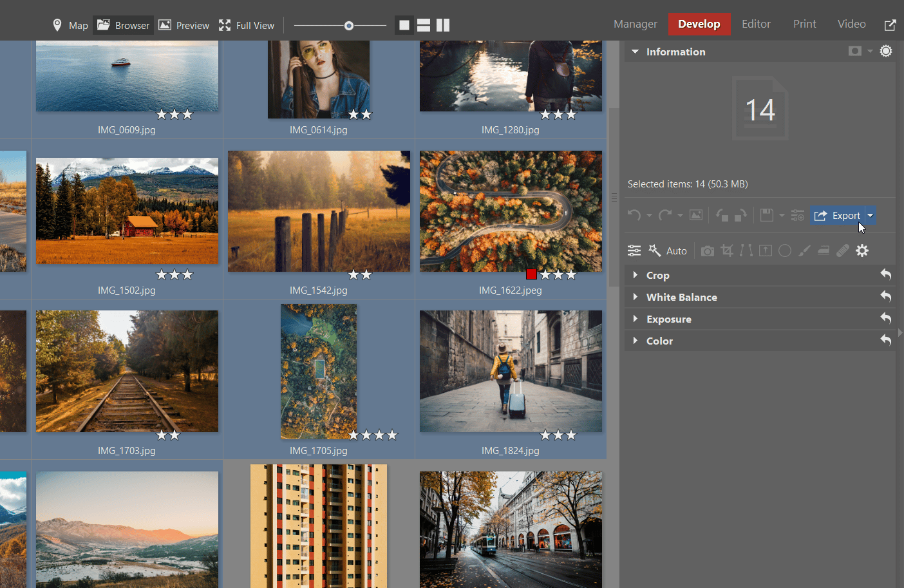
Task: Open the Develop settings gear icon
Action: (x=862, y=251)
